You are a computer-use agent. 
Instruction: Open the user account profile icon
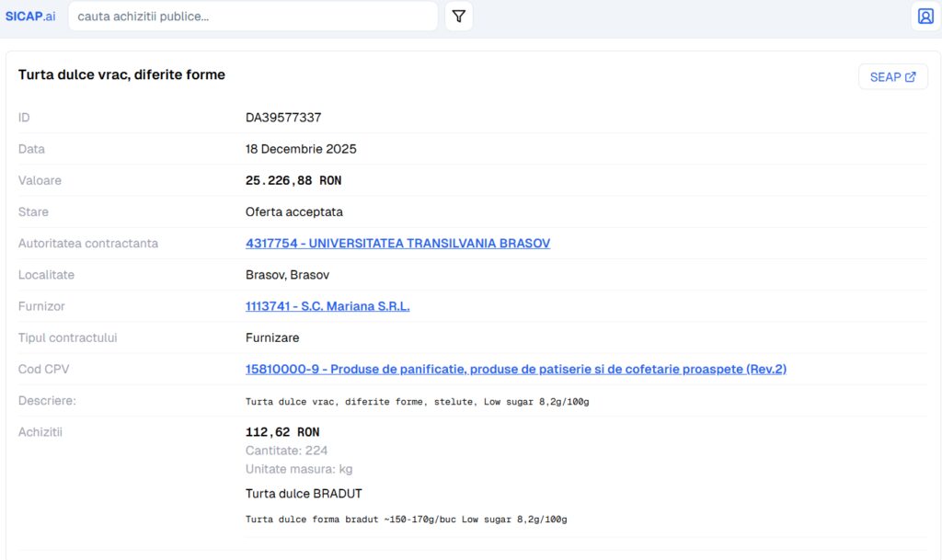pyautogui.click(x=925, y=17)
